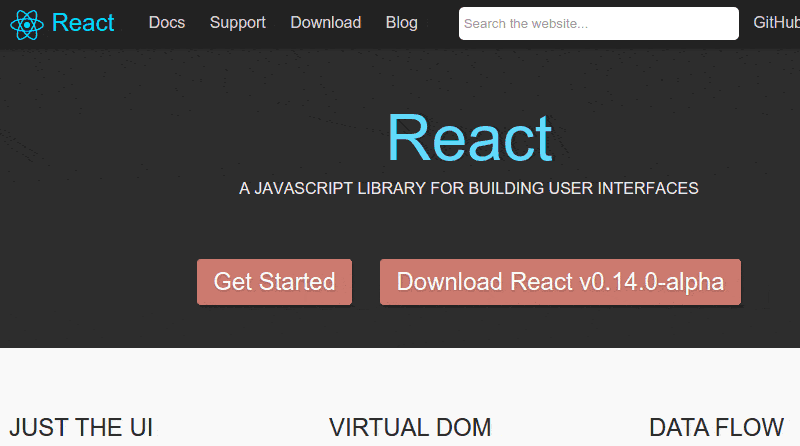
Task: Go to the Download nav item
Action: coord(326,22)
